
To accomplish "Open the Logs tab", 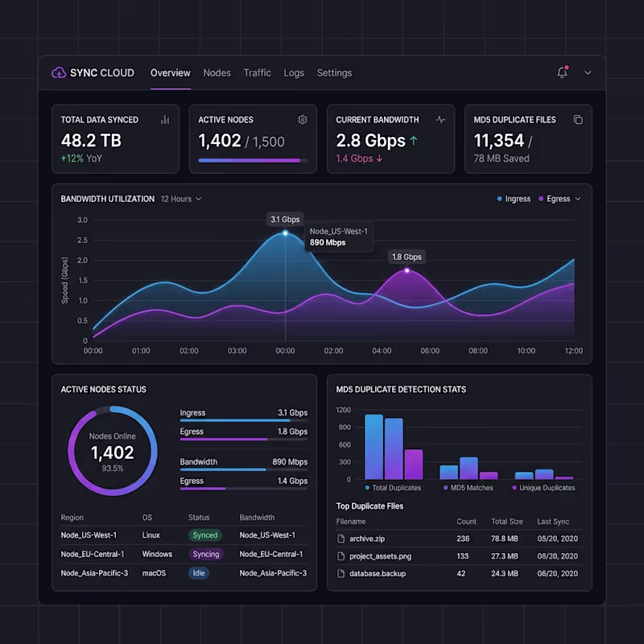I will point(294,72).
